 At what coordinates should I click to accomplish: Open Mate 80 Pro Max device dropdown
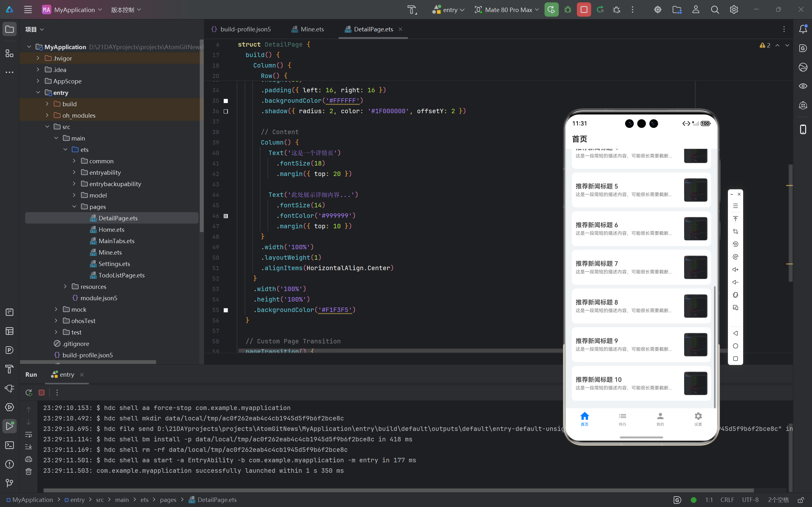[x=507, y=10]
